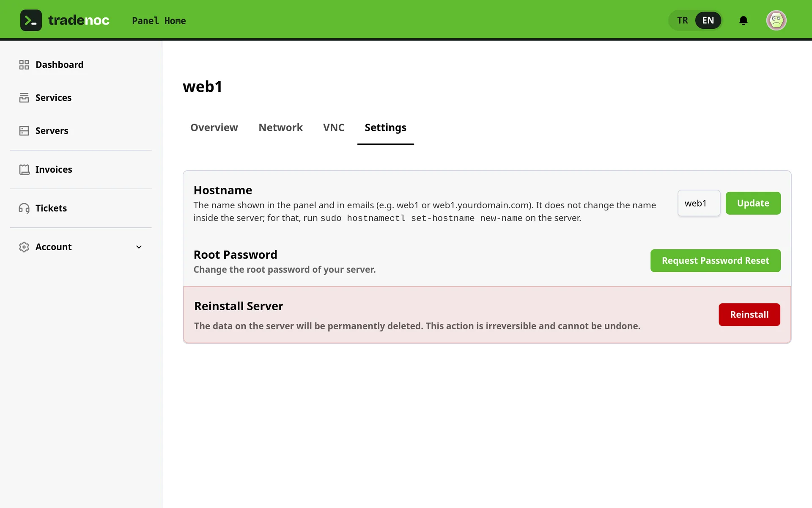Click the Hostname section heading

point(223,190)
